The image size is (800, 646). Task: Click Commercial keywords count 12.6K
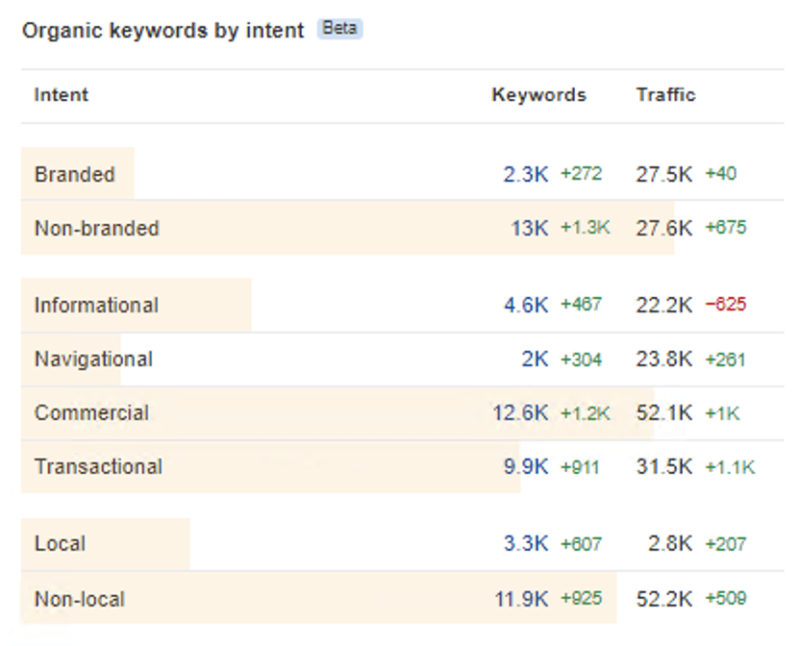point(521,413)
